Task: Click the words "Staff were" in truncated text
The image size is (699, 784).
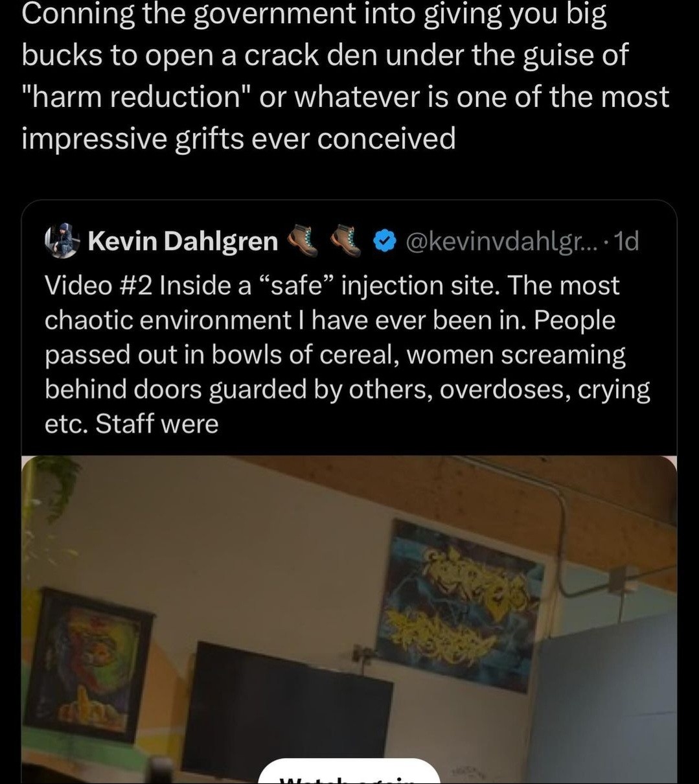Action: coord(157,424)
